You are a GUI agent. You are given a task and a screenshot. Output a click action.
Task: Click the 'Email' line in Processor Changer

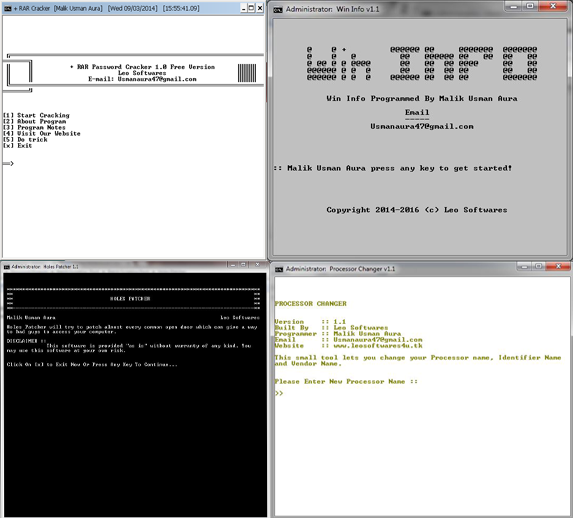point(349,340)
